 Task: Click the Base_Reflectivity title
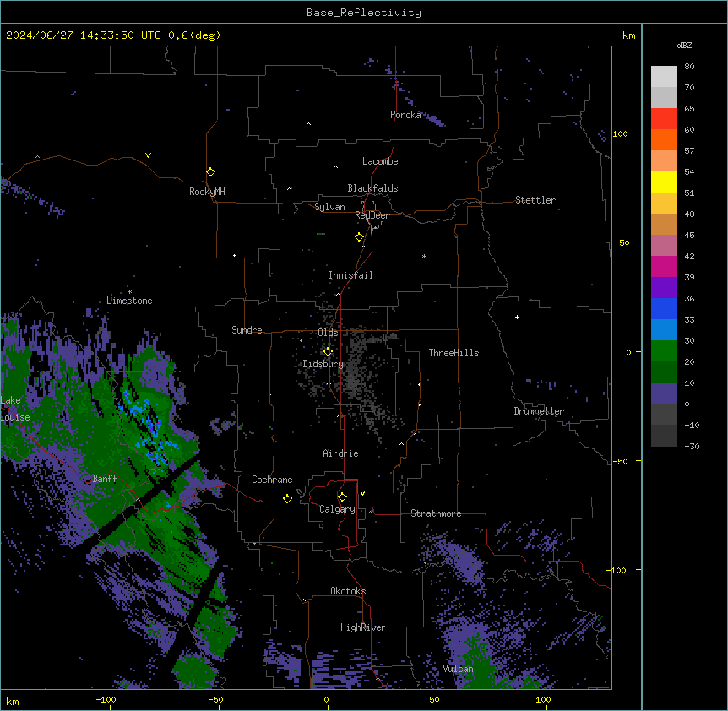point(364,13)
